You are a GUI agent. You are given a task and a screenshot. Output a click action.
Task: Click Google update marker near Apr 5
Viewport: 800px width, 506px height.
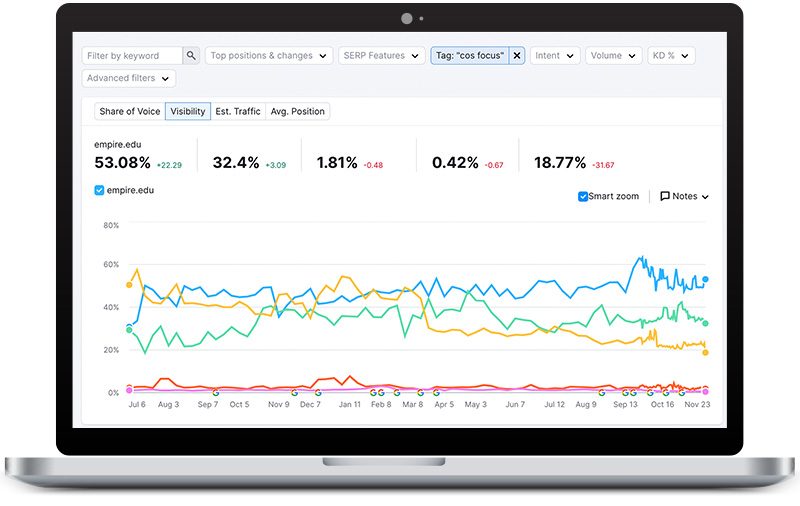(x=436, y=392)
